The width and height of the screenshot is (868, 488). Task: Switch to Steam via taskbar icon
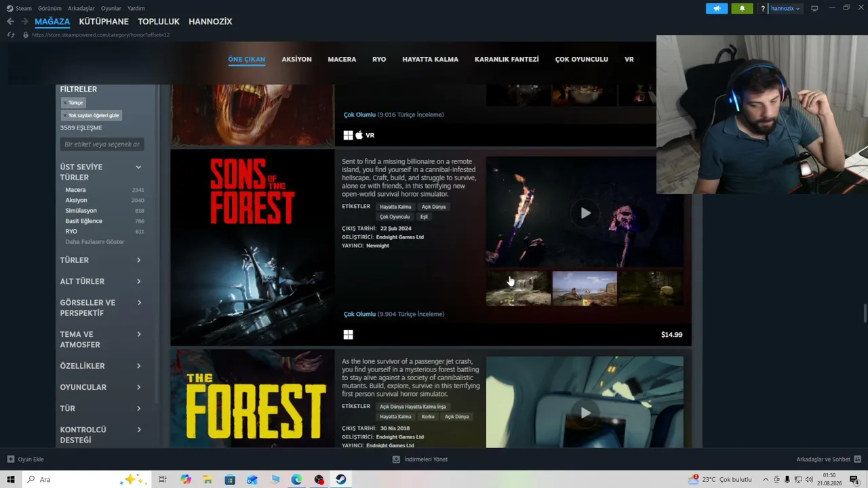[341, 480]
